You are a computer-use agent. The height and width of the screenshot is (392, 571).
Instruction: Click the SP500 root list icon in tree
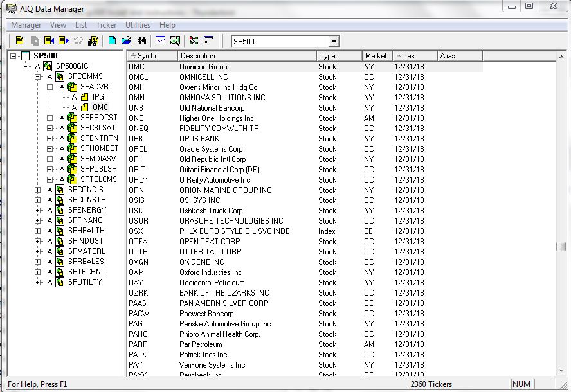pyautogui.click(x=25, y=56)
